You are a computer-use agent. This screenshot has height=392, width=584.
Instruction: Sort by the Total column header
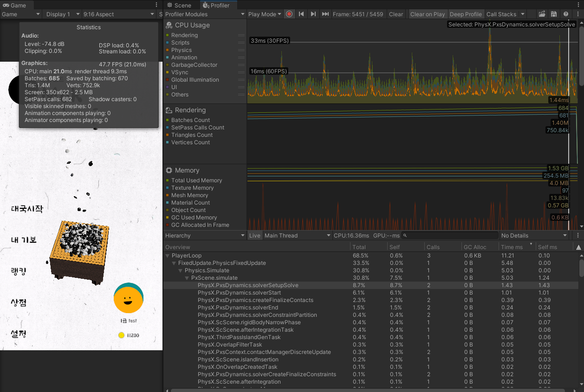click(x=369, y=247)
